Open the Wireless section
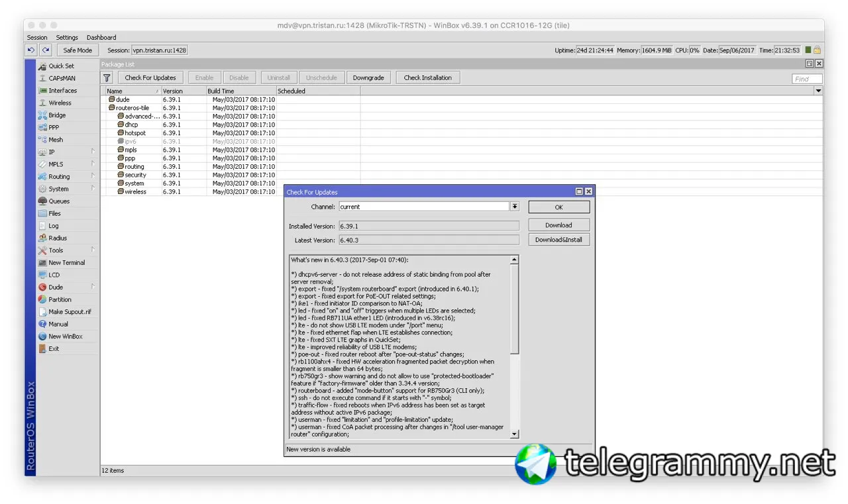The image size is (848, 504). tap(60, 103)
